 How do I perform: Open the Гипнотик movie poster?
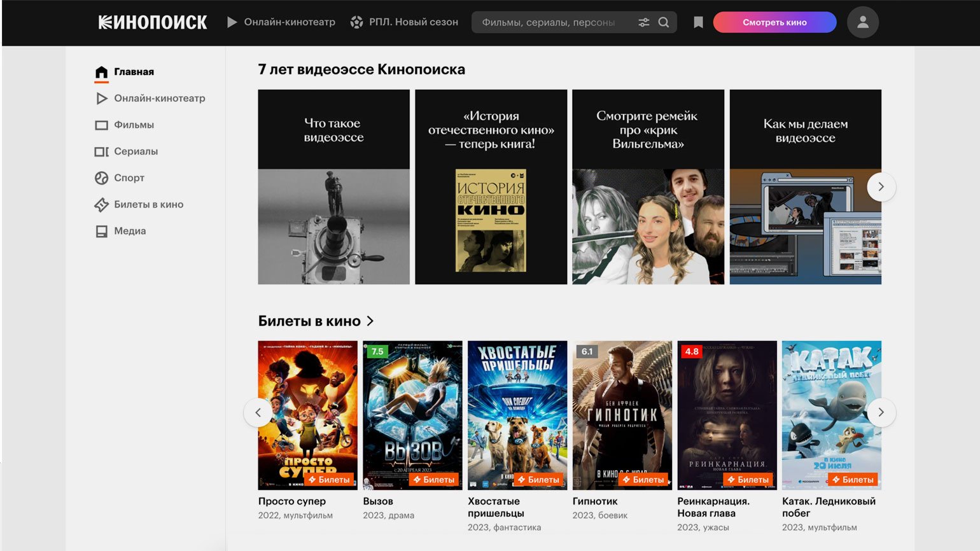[x=622, y=415]
